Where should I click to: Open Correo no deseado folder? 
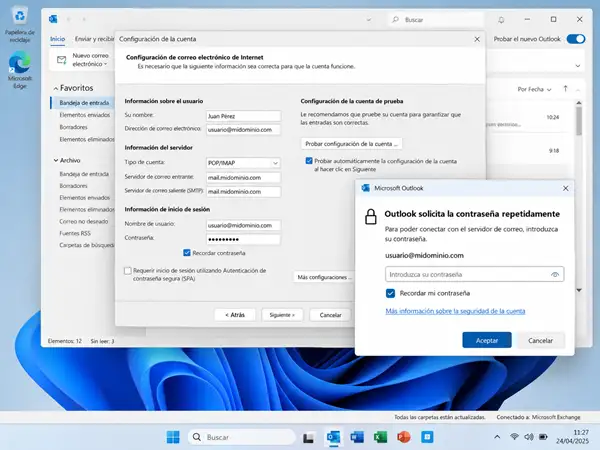[x=83, y=221]
